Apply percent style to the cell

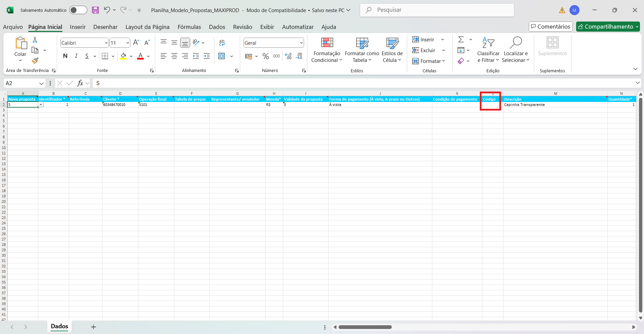(x=266, y=56)
